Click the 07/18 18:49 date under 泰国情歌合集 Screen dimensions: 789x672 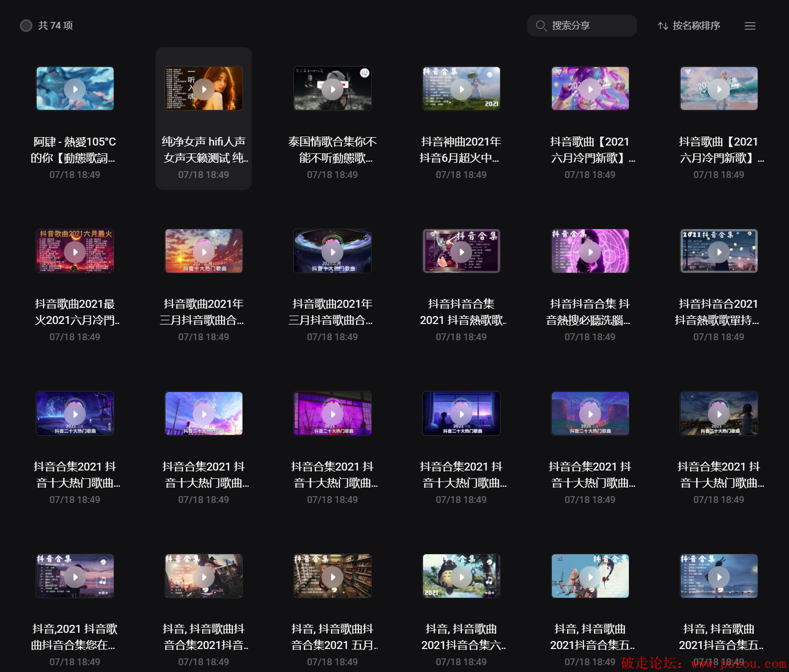tap(332, 175)
